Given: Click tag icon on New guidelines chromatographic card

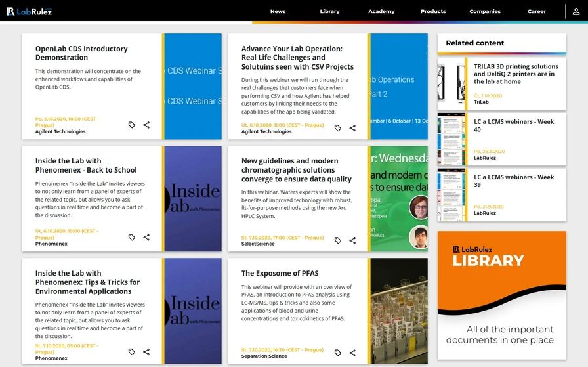Looking at the screenshot, I should pos(338,241).
